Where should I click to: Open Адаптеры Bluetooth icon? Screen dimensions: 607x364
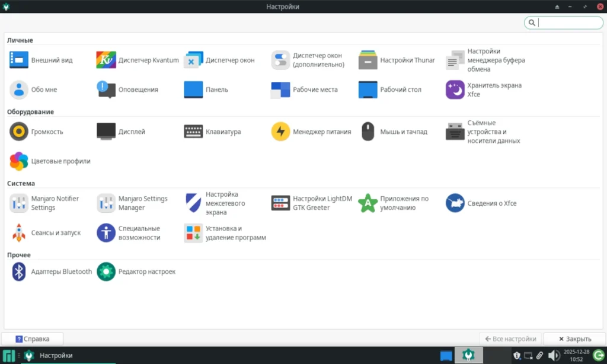click(18, 272)
